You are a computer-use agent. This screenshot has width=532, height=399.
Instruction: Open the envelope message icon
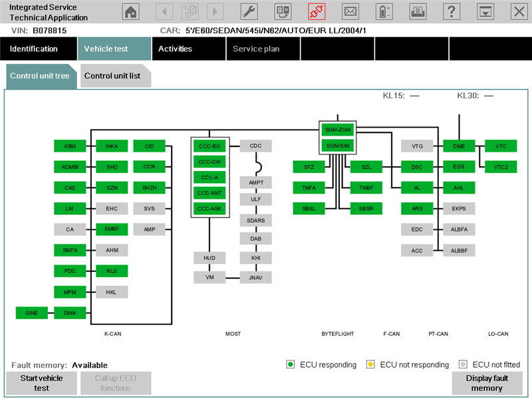(350, 12)
